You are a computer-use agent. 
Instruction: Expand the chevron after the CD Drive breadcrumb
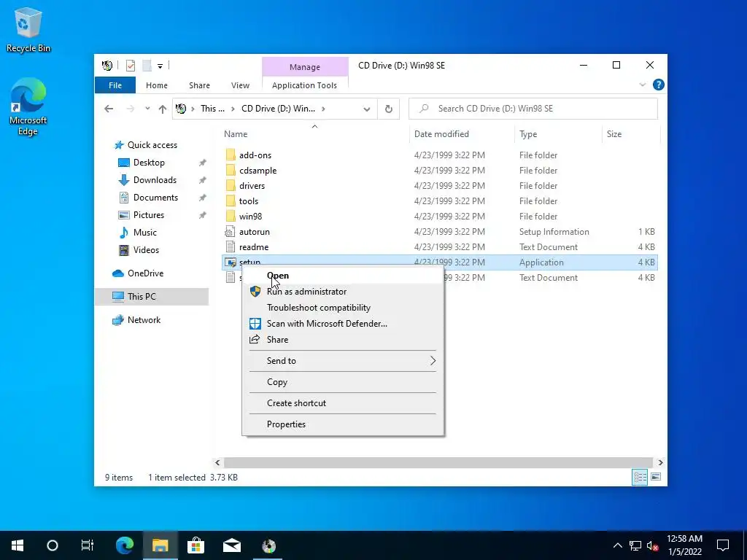click(x=323, y=109)
